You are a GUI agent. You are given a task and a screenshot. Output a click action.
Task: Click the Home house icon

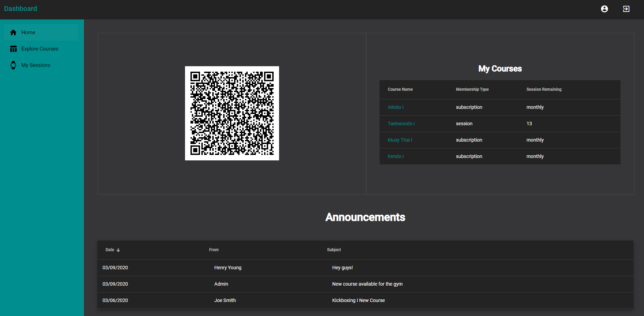[13, 32]
